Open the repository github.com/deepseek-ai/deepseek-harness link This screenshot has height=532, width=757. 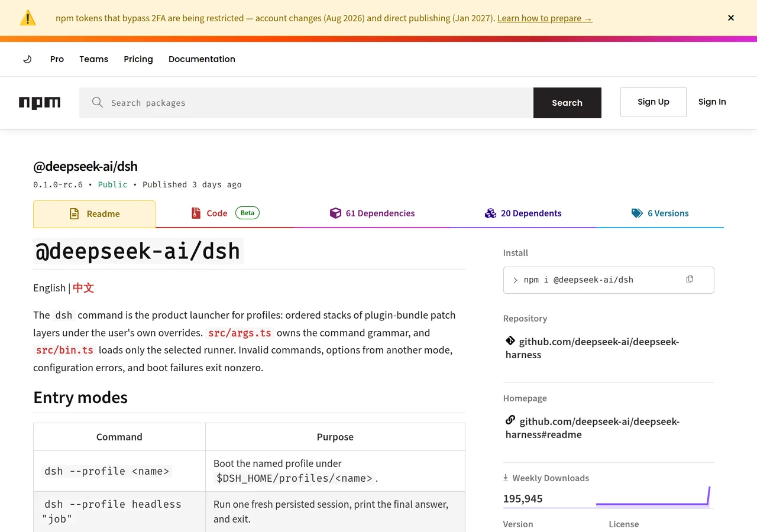[x=592, y=348]
